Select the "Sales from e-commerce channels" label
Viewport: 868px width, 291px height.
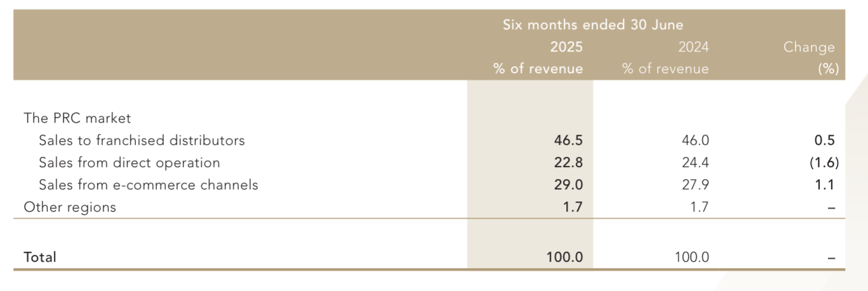pos(149,185)
